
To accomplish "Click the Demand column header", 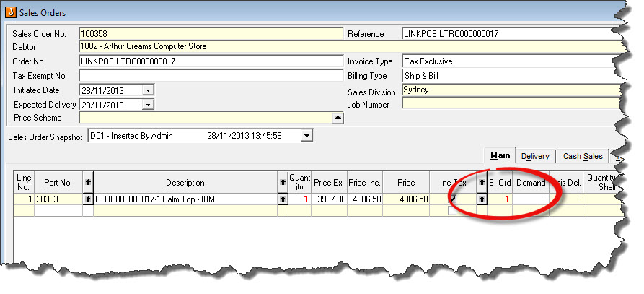I will coord(531,183).
